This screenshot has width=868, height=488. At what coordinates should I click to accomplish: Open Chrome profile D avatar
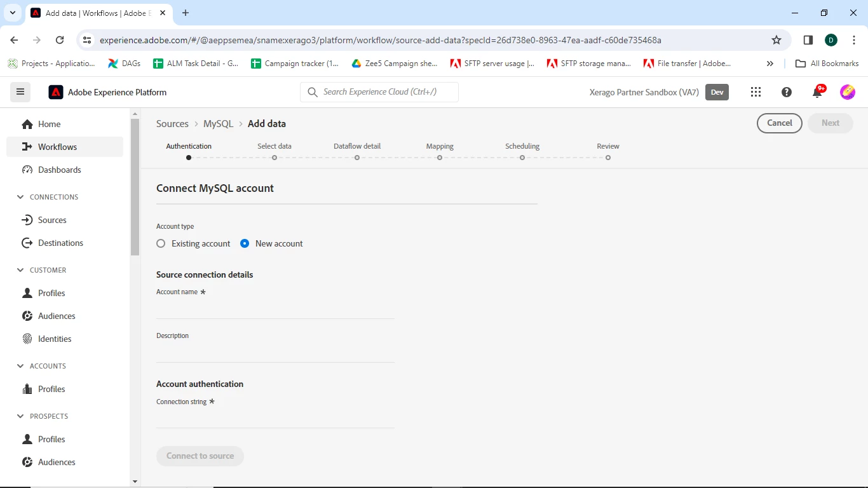(831, 40)
